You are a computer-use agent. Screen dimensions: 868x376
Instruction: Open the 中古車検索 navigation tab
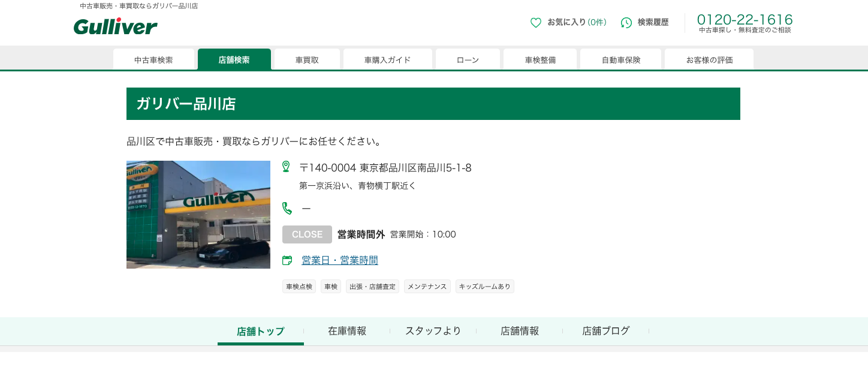tap(153, 59)
